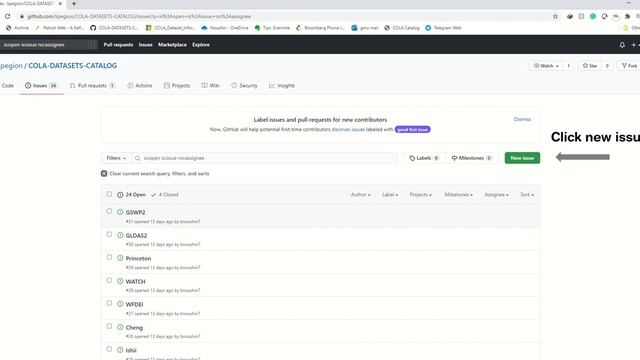Viewport: 640px width, 360px height.
Task: Open the Label filter dropdown
Action: tap(390, 195)
